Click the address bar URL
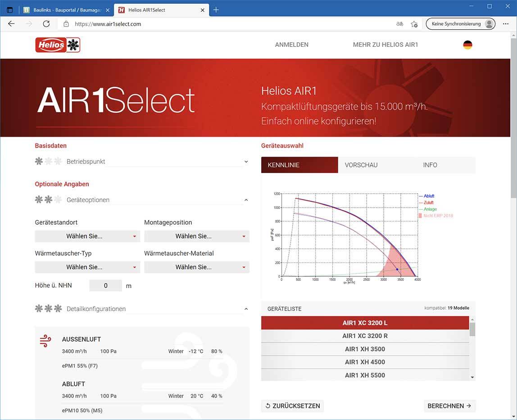Image resolution: width=517 pixels, height=420 pixels. coord(108,24)
